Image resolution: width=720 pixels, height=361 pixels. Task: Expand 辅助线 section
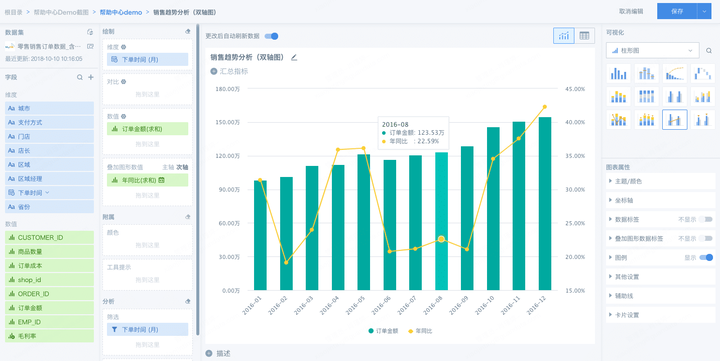tap(660, 296)
